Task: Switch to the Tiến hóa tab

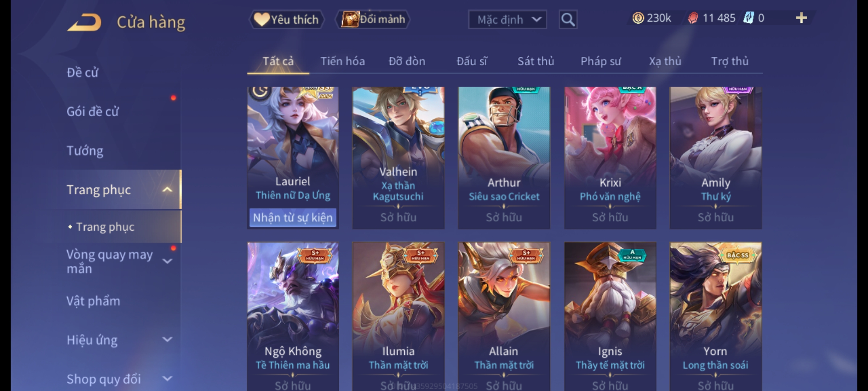Action: (342, 61)
